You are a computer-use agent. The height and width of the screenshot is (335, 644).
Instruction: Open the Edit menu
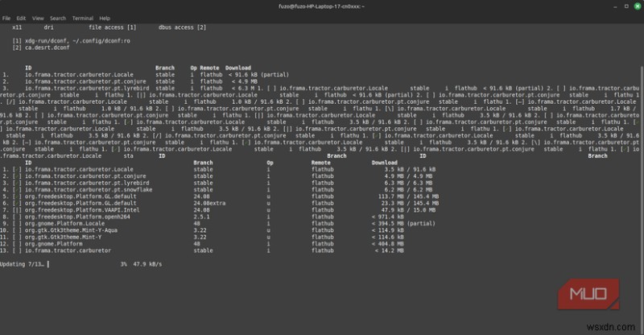[21, 18]
